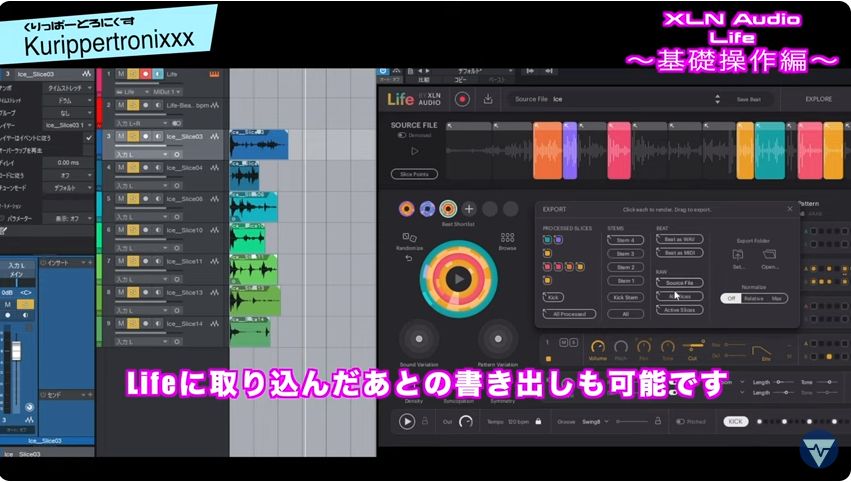Set Normalize to Relative
The image size is (851, 482).
pyautogui.click(x=753, y=299)
